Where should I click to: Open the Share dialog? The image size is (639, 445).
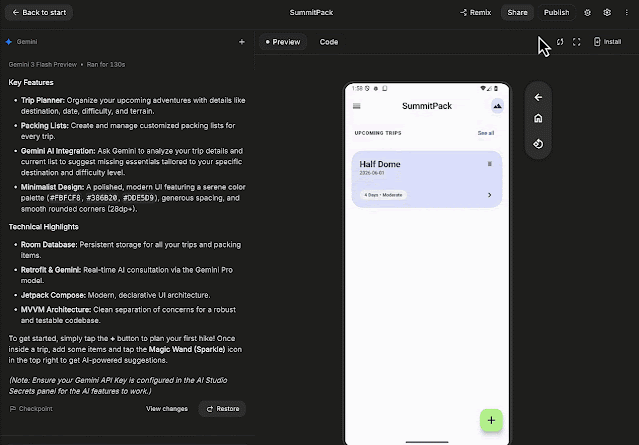[517, 13]
